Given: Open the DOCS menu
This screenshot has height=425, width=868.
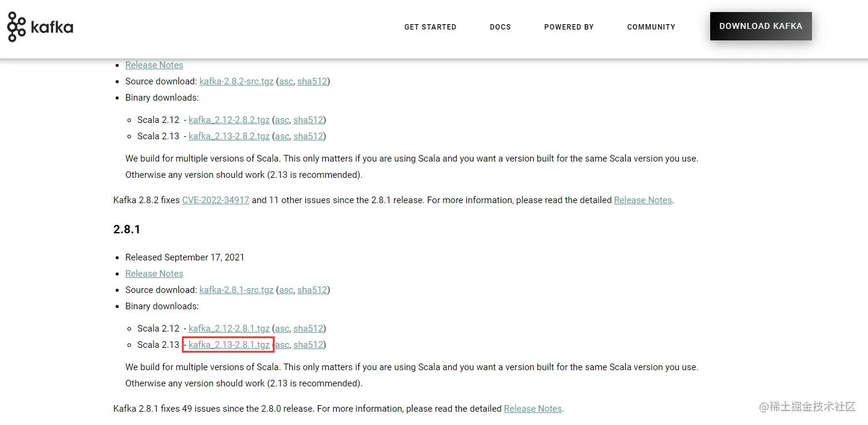Looking at the screenshot, I should (500, 27).
